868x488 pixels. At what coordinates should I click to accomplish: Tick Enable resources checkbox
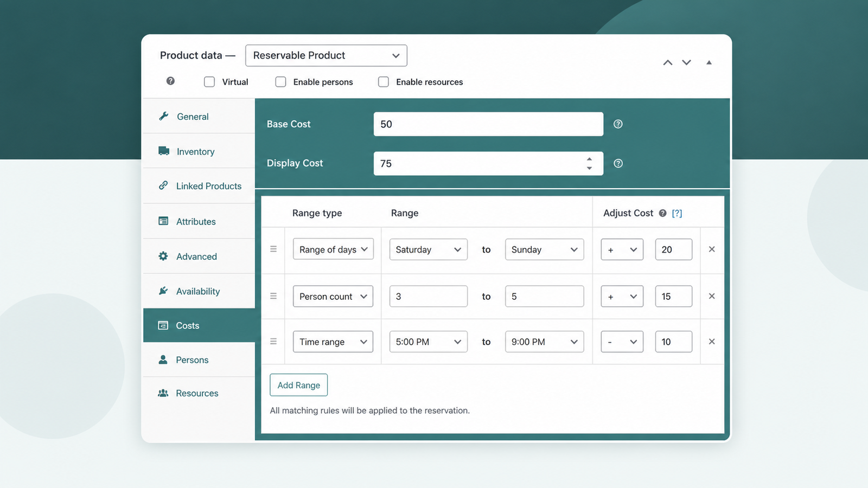(384, 82)
